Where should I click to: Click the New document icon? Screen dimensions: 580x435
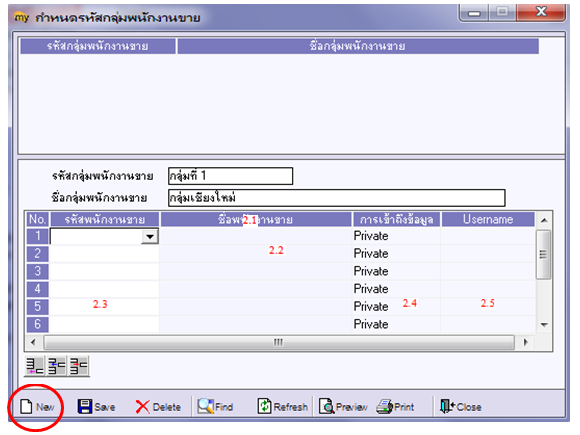[x=26, y=406]
